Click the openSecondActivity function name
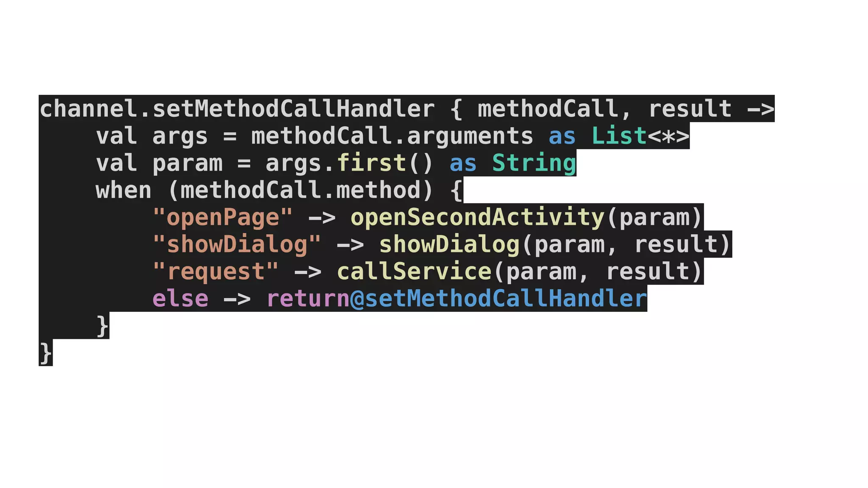 pos(478,218)
